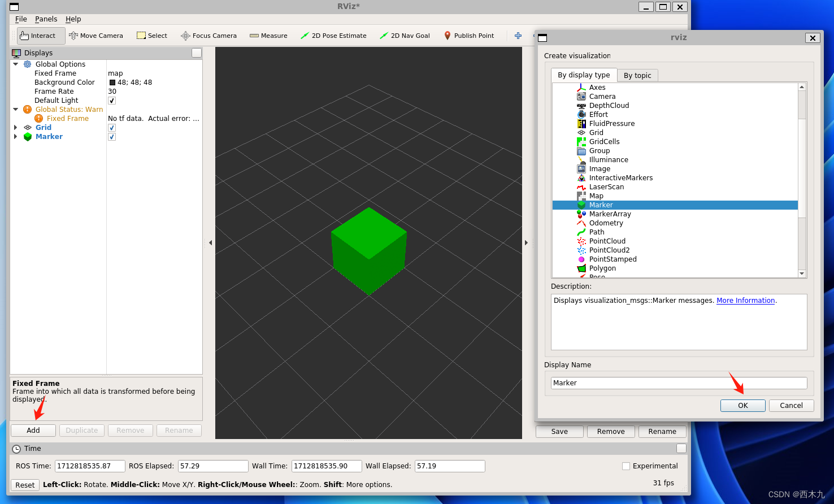Click the Time panel float button
834x504 pixels.
coord(681,449)
